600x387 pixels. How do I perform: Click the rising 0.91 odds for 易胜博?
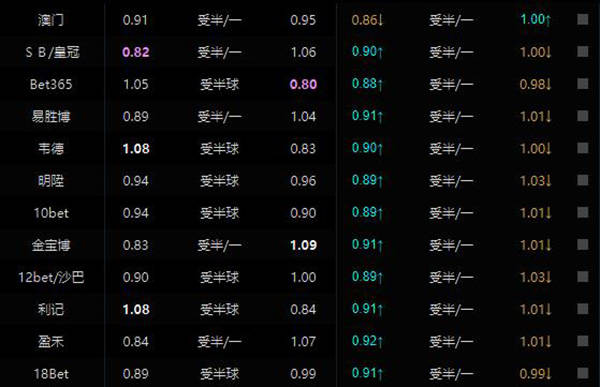[367, 116]
